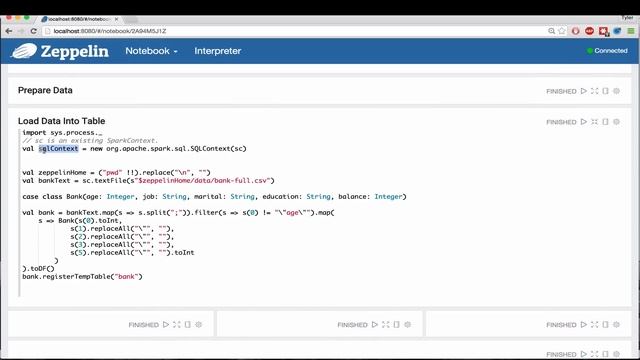This screenshot has width=640, height=360.
Task: Click the case class Bank definition line
Action: (x=214, y=197)
